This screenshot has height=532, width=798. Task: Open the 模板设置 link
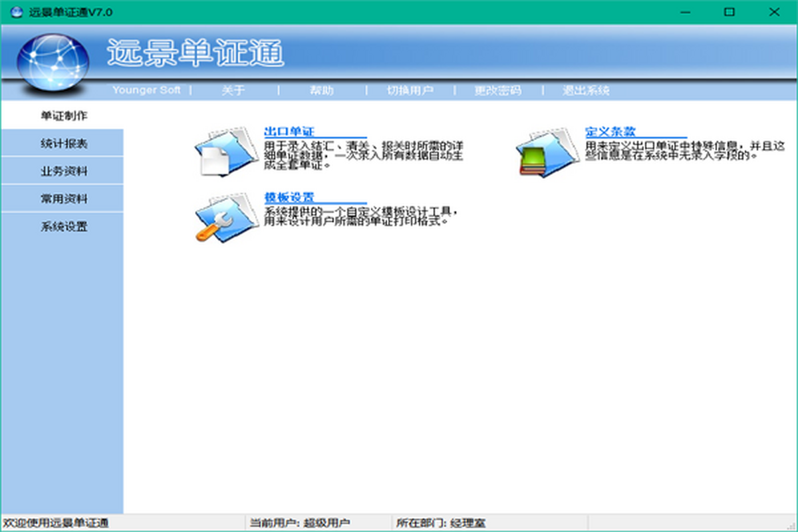[x=289, y=198]
